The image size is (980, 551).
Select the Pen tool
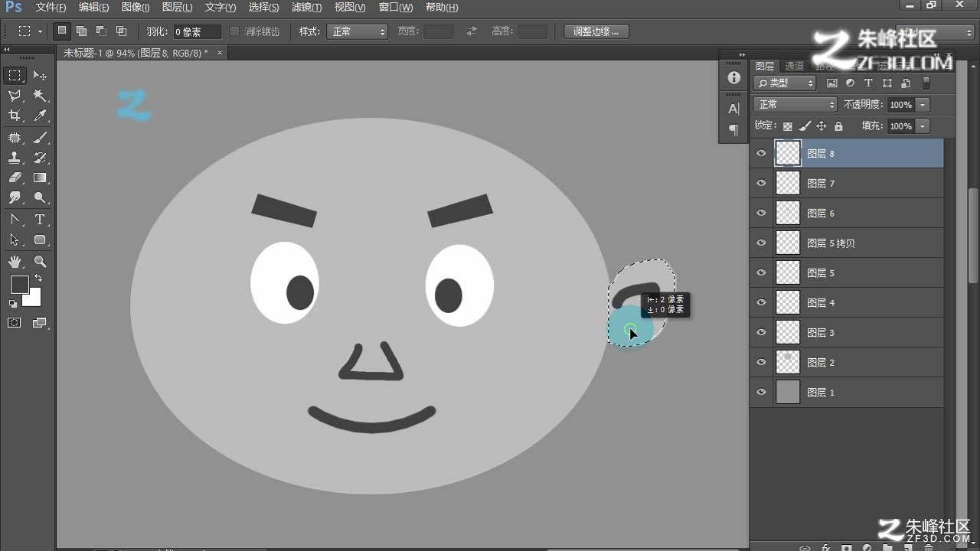(15, 220)
